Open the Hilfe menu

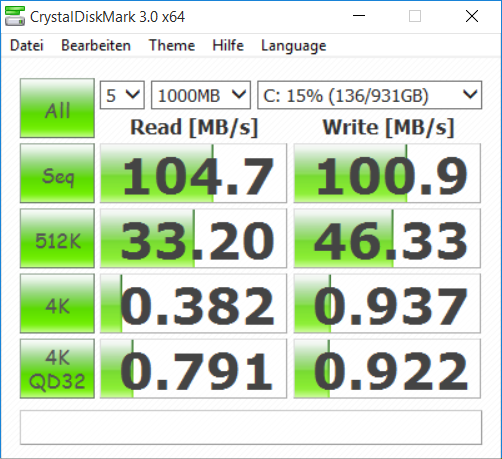(x=228, y=45)
